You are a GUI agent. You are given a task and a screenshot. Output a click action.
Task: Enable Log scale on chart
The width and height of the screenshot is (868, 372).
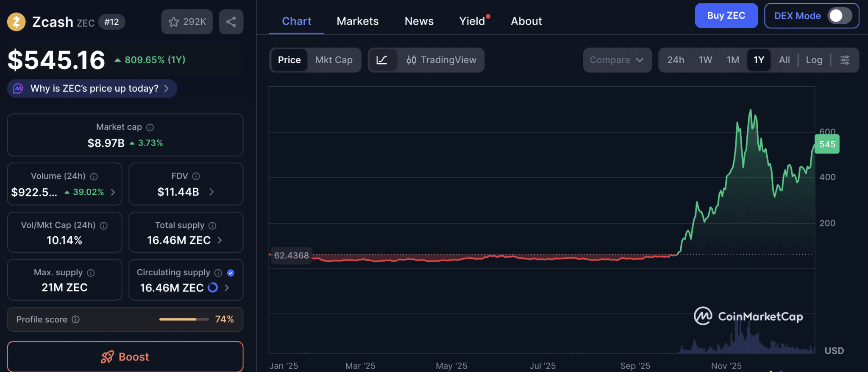coord(814,60)
